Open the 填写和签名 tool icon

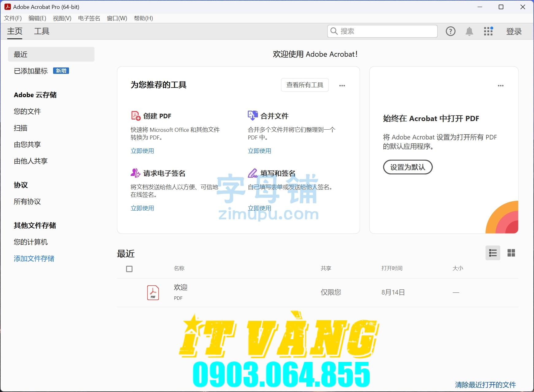pyautogui.click(x=252, y=173)
